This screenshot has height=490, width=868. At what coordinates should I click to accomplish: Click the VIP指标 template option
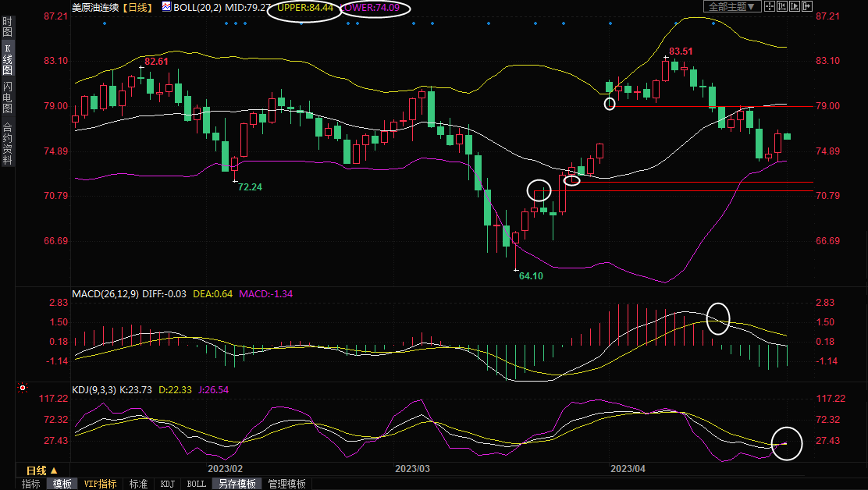point(101,484)
